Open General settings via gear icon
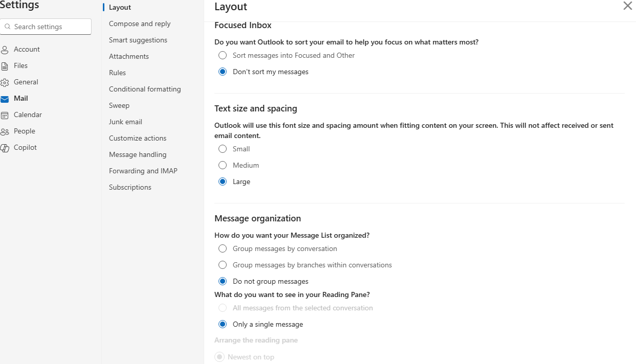636x364 pixels. [5, 81]
